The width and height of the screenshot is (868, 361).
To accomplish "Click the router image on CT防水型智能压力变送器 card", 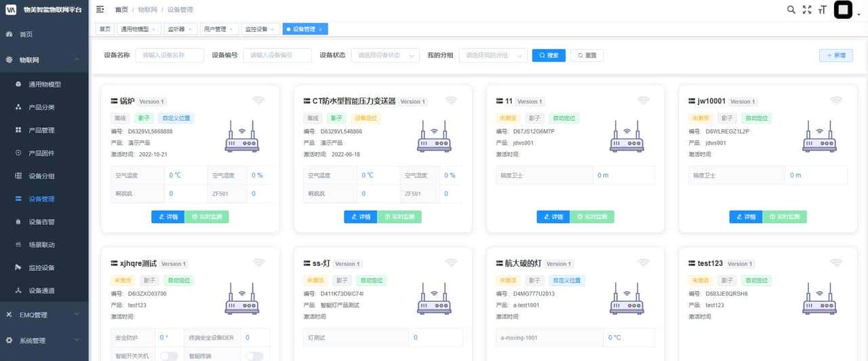I will [435, 137].
